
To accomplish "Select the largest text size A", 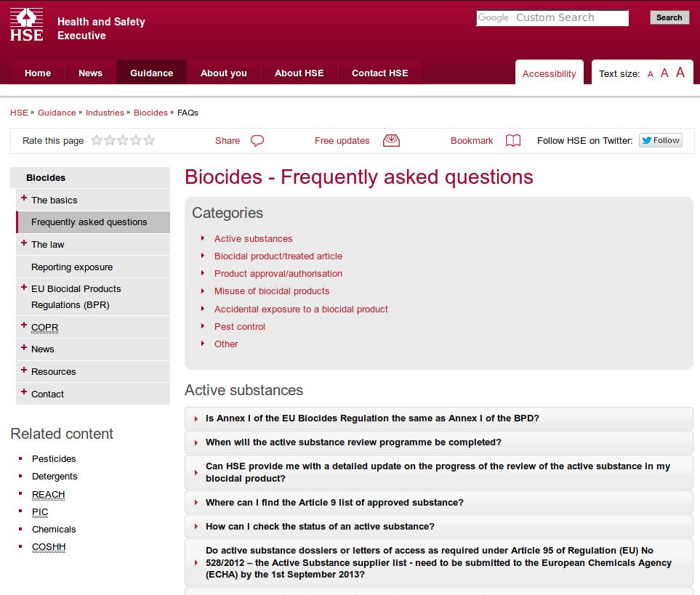I will [680, 73].
